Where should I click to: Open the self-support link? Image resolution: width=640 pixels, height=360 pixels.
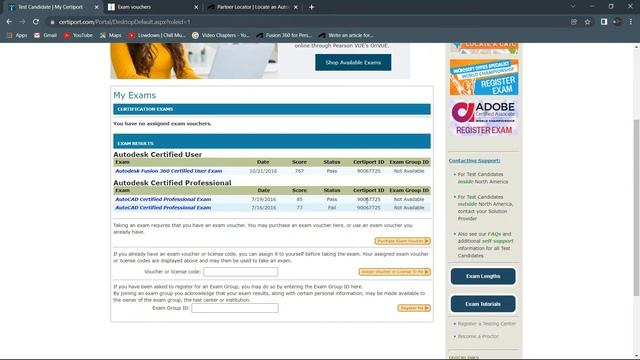(498, 241)
